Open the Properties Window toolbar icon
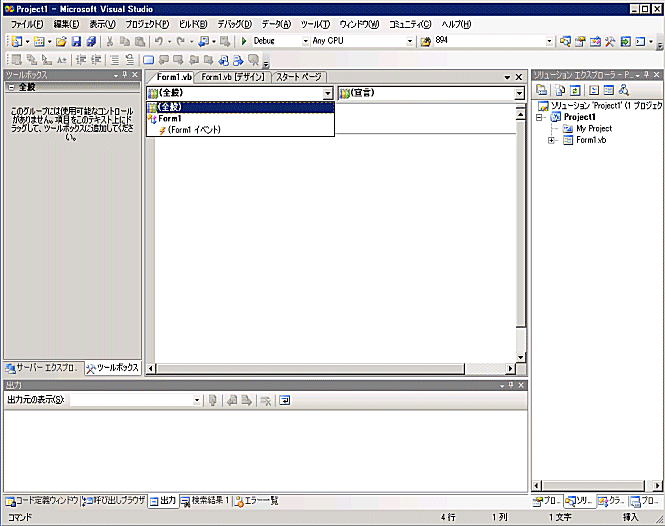 pos(580,41)
